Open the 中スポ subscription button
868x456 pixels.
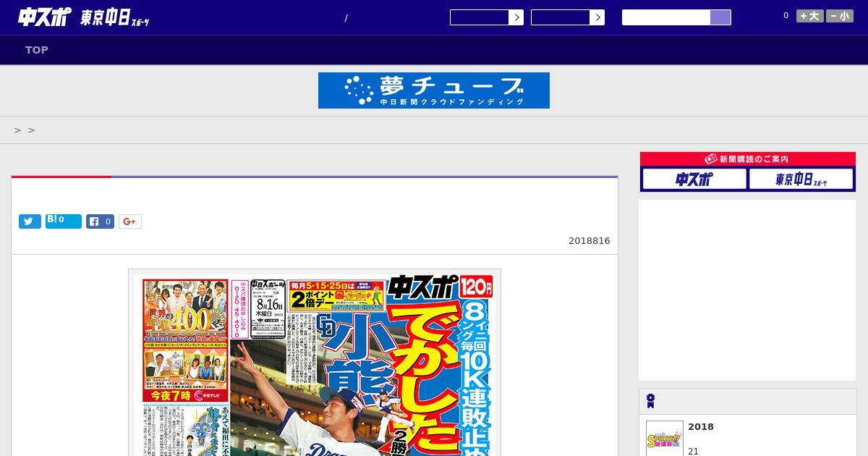pos(694,179)
